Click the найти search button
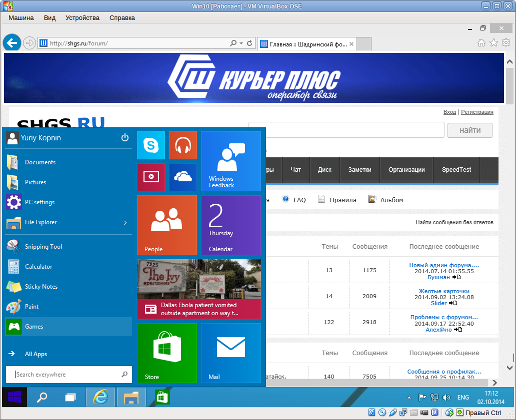This screenshot has width=516, height=420. pos(470,130)
